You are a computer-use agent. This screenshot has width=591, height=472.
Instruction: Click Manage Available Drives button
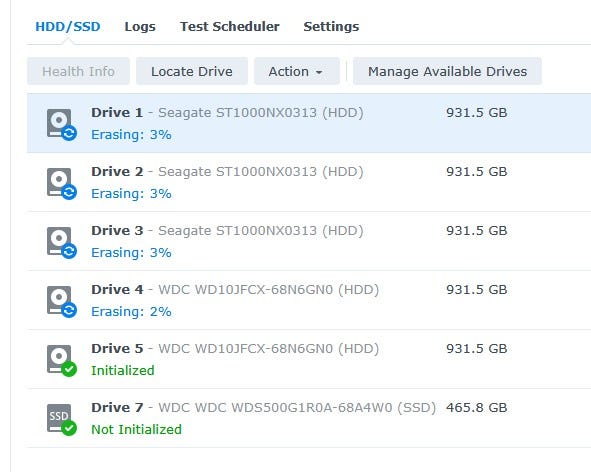(x=447, y=71)
